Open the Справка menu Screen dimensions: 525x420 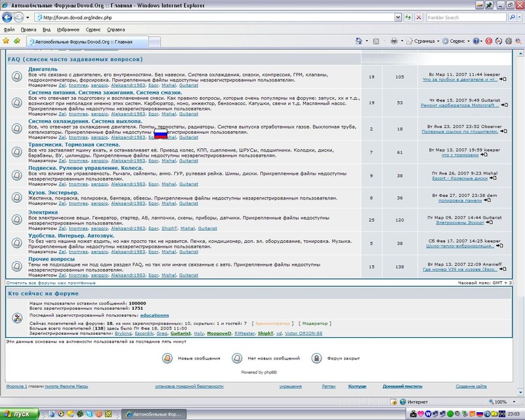point(116,30)
